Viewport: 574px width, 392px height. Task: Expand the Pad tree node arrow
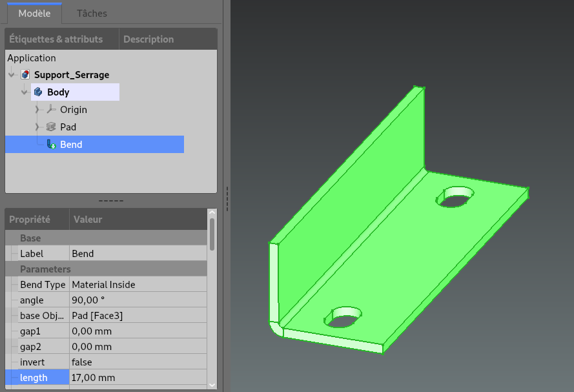(x=37, y=127)
